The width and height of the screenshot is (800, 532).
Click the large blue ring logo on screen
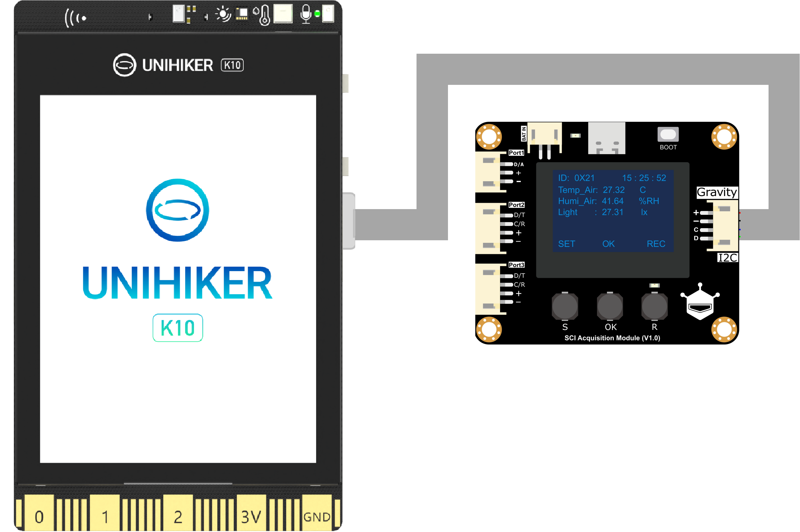click(177, 210)
